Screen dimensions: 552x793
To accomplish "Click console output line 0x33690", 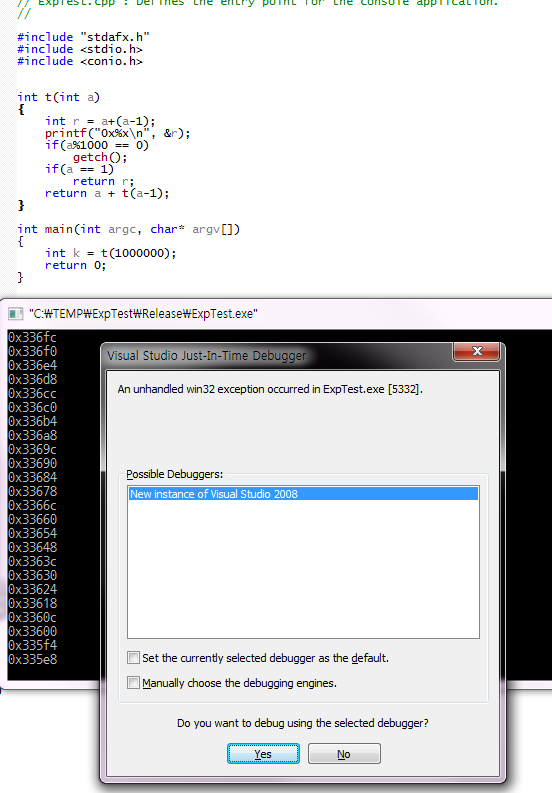I will [32, 463].
